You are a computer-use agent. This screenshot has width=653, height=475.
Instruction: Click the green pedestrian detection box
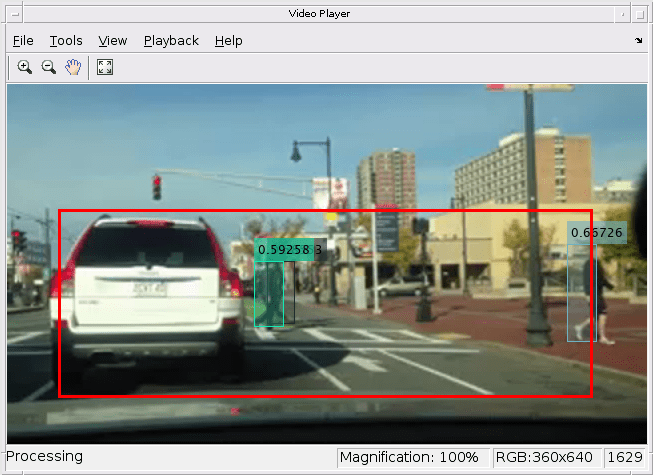coord(269,294)
